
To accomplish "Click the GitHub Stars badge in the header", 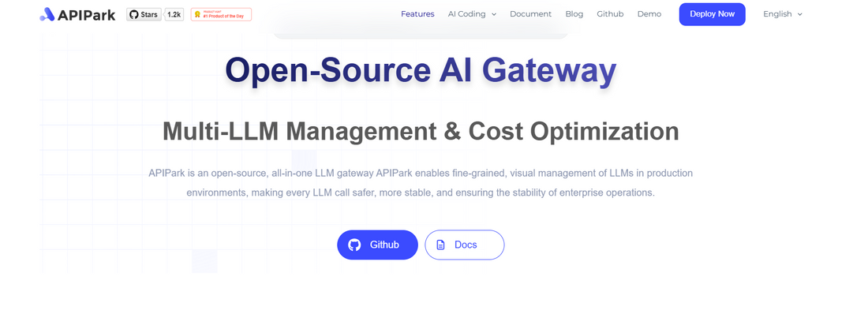I will pyautogui.click(x=144, y=14).
